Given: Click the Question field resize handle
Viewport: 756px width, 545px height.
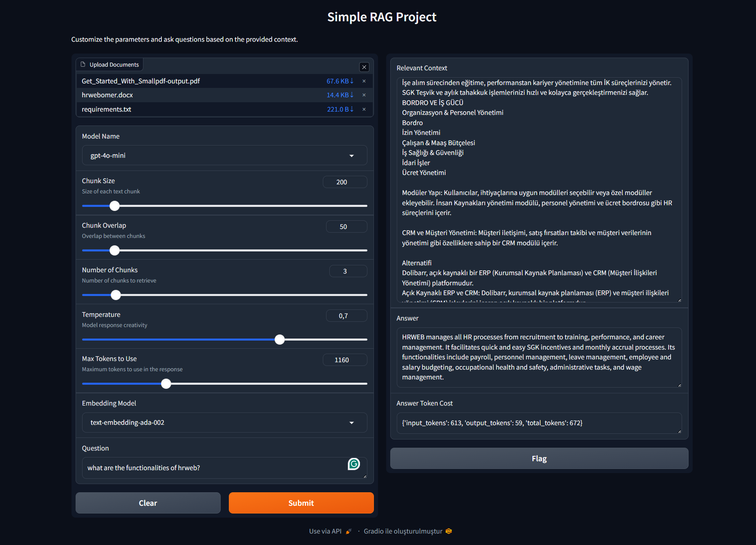Looking at the screenshot, I should [x=365, y=476].
